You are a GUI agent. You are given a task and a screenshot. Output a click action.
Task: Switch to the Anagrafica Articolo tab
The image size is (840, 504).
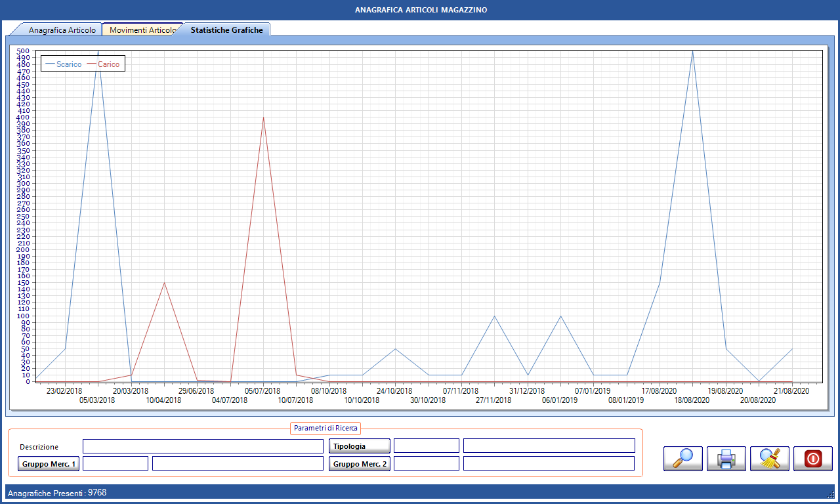click(x=62, y=30)
